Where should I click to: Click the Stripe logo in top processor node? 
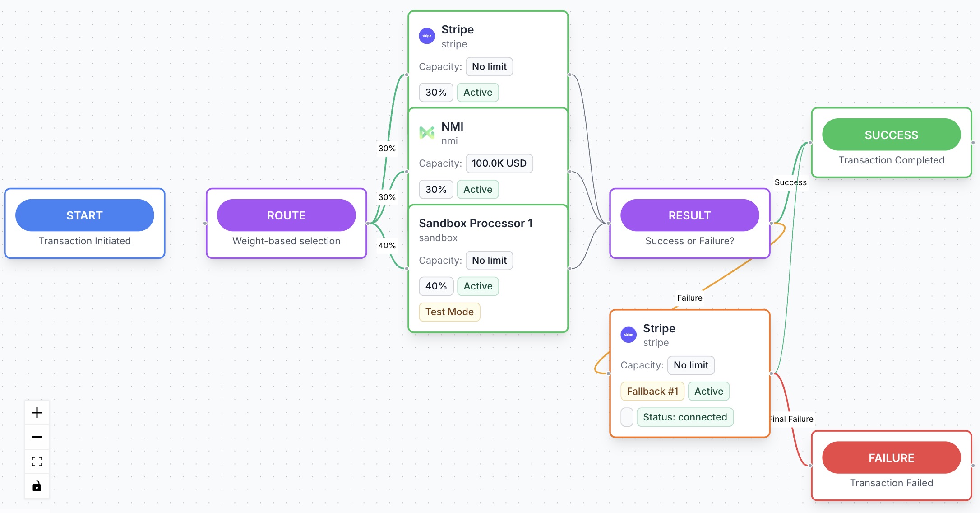427,36
